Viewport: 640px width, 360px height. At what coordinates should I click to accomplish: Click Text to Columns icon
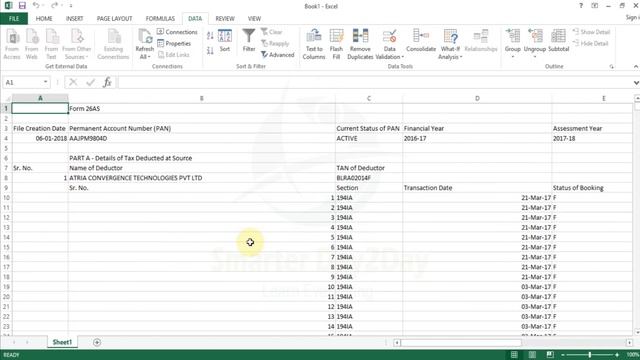314,44
